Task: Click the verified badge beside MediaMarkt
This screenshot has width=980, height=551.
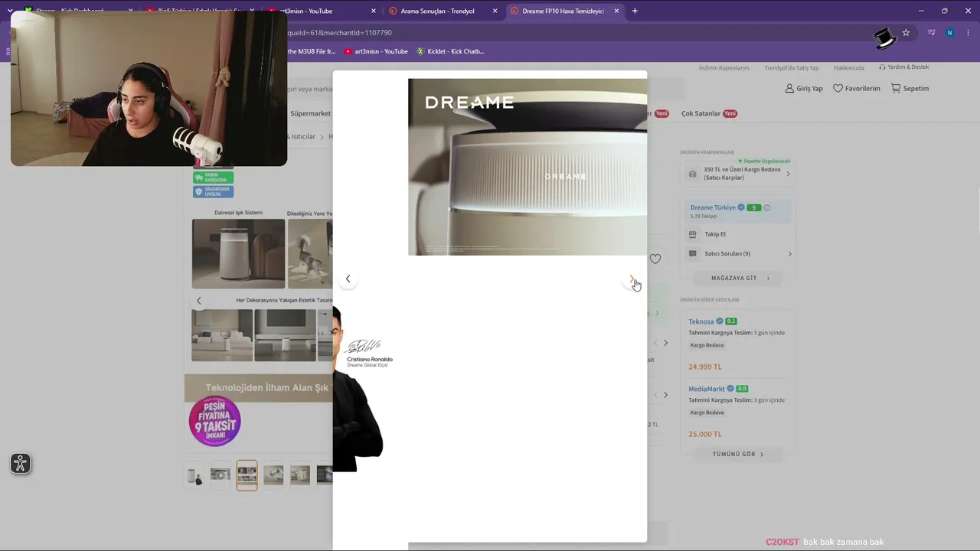Action: pos(730,389)
